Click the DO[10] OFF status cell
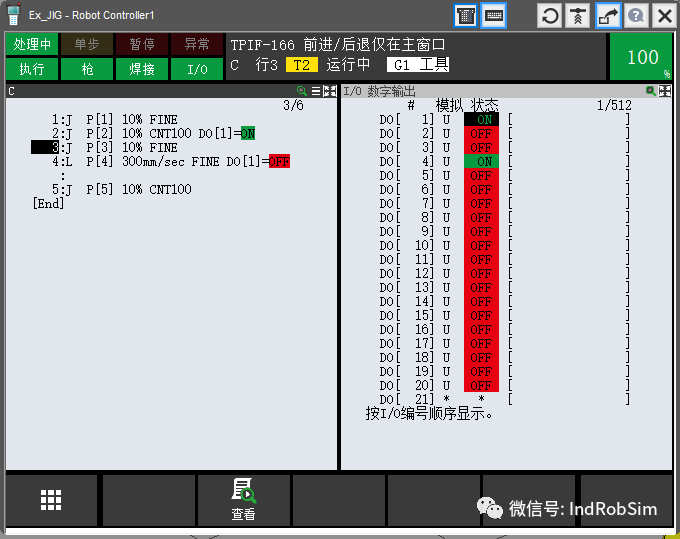 coord(481,245)
